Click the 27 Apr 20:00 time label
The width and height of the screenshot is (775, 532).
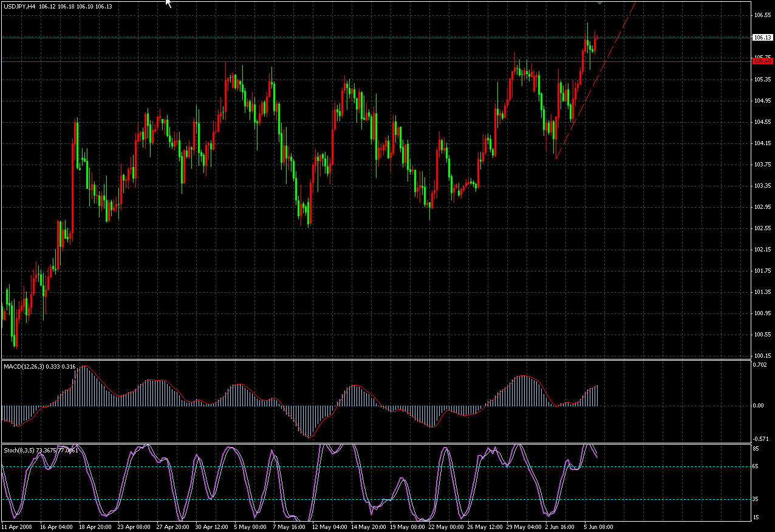pos(172,527)
